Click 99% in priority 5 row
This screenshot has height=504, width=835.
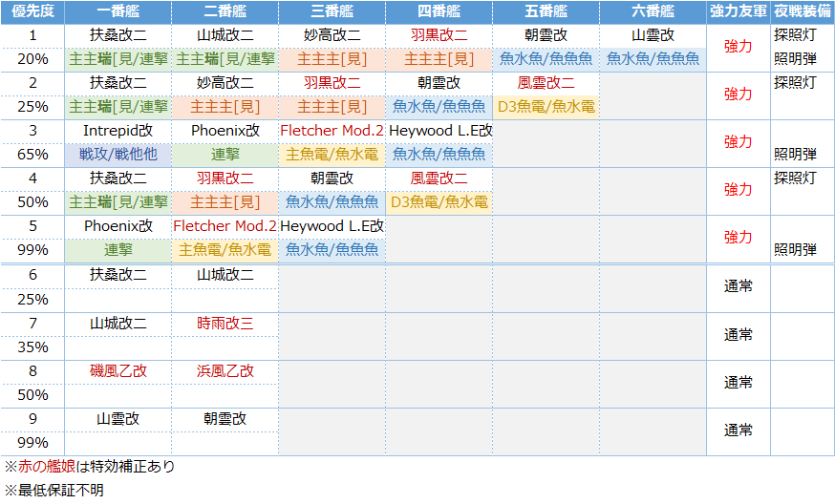[32, 249]
